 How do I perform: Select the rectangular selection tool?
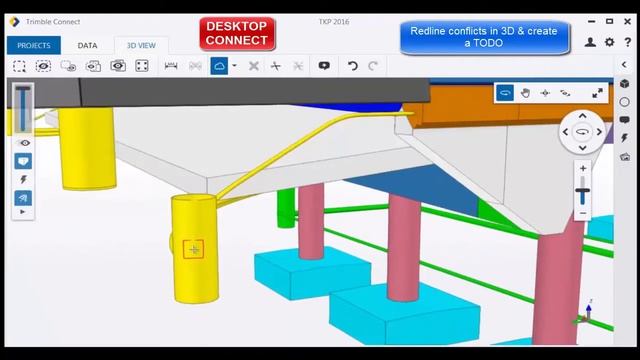(x=19, y=66)
